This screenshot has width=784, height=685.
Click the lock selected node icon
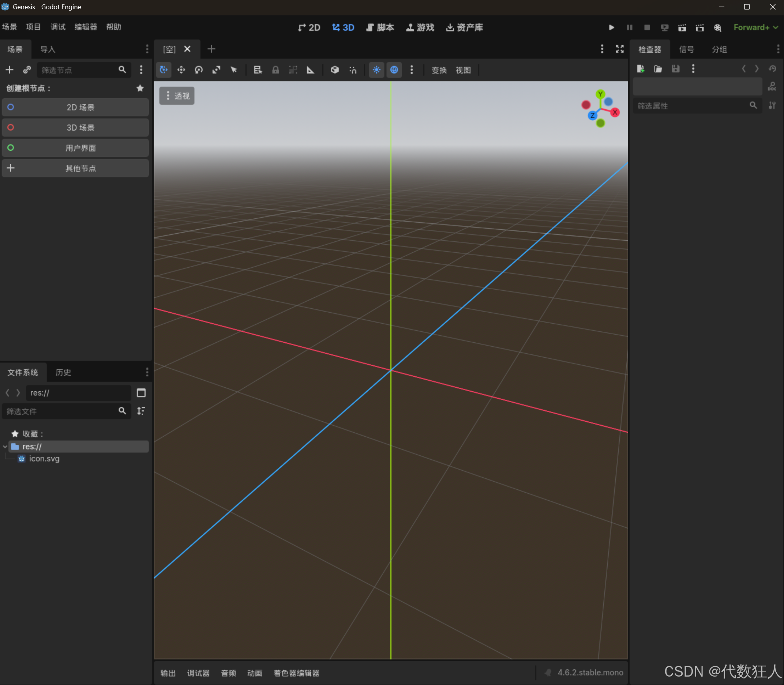tap(275, 70)
